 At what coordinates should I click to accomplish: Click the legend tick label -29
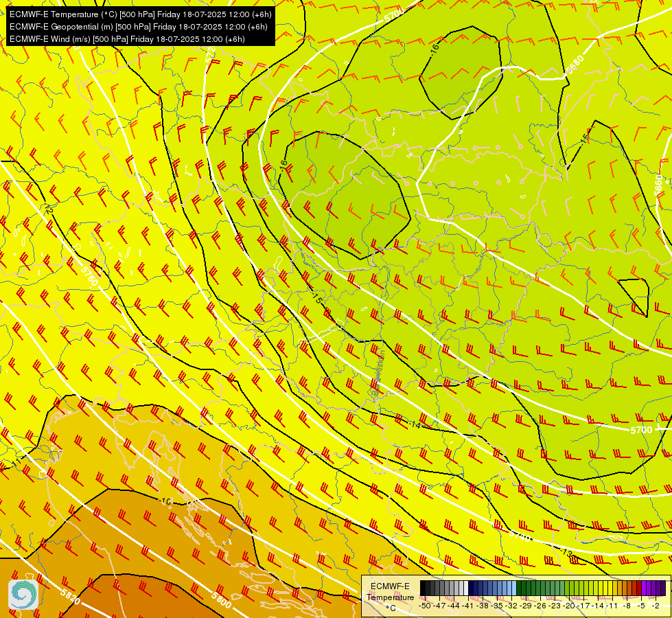tap(526, 606)
